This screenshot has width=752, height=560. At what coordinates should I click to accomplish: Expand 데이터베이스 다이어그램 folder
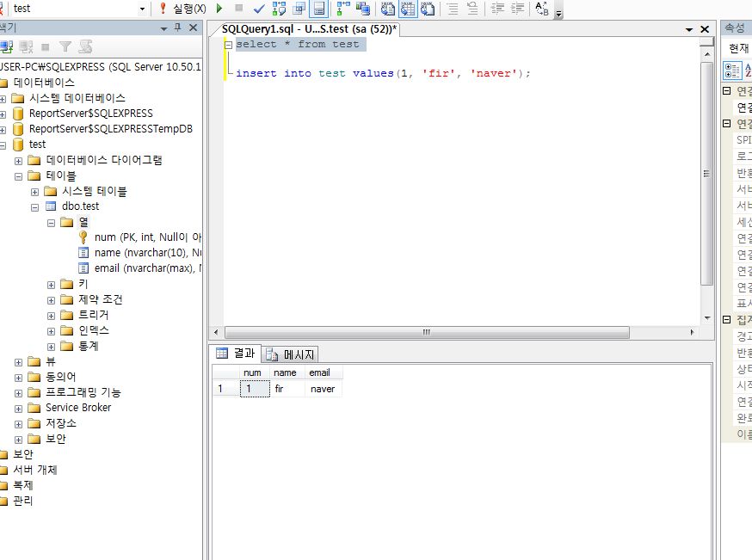pos(18,161)
